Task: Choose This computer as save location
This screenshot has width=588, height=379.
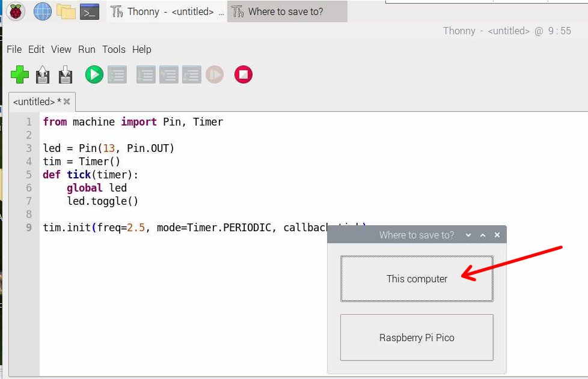Action: point(417,279)
